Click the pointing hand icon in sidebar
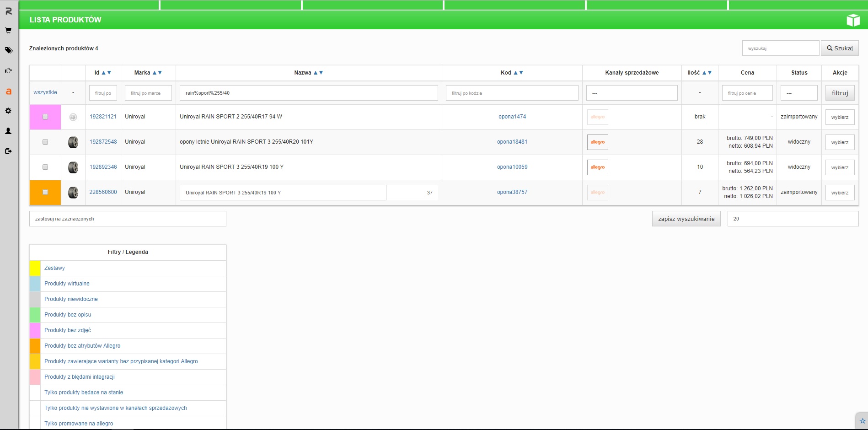 [8, 70]
